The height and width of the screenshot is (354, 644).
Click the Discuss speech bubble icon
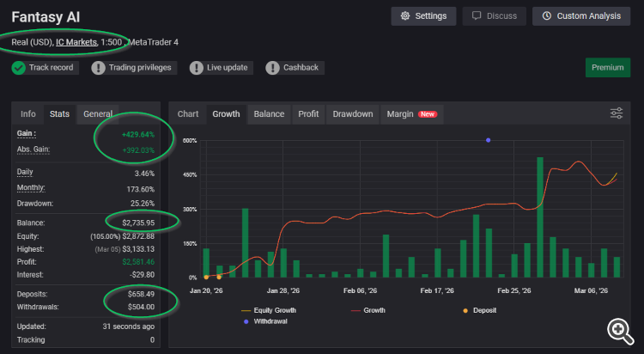coord(477,16)
